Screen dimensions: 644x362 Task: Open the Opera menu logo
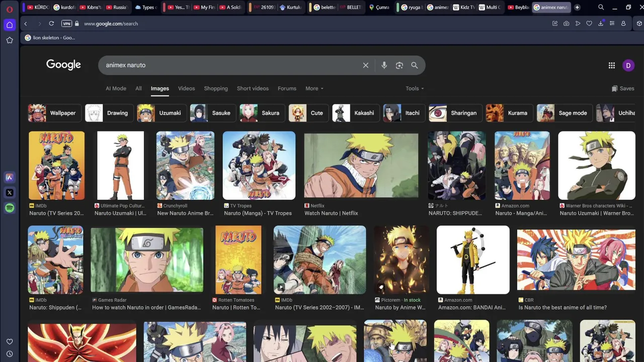click(10, 10)
